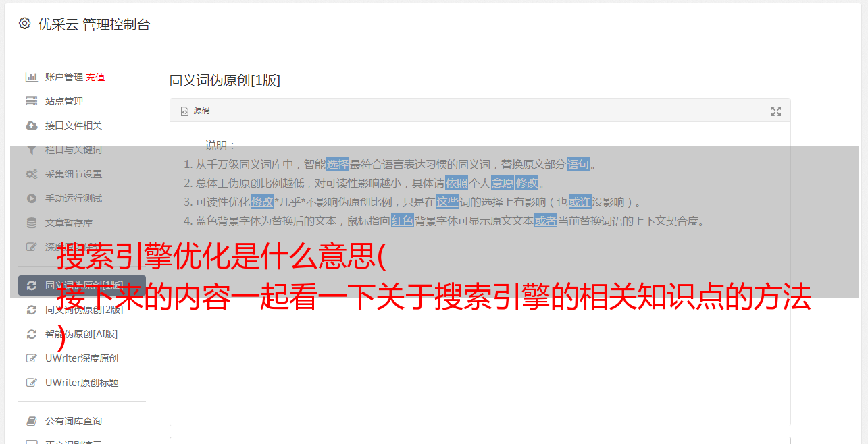Open the red 充值 recharge link
This screenshot has width=868, height=444.
click(x=95, y=77)
